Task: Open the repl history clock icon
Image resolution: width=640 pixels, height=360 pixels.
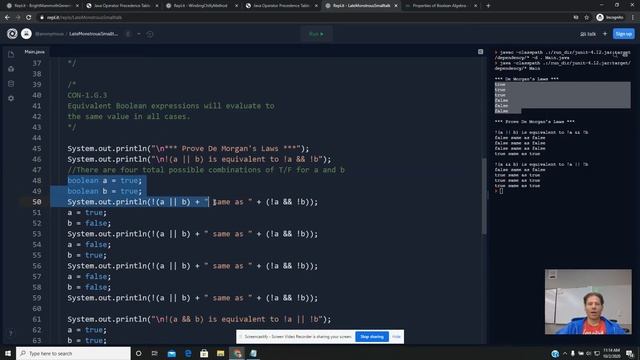Action: pyautogui.click(x=150, y=34)
